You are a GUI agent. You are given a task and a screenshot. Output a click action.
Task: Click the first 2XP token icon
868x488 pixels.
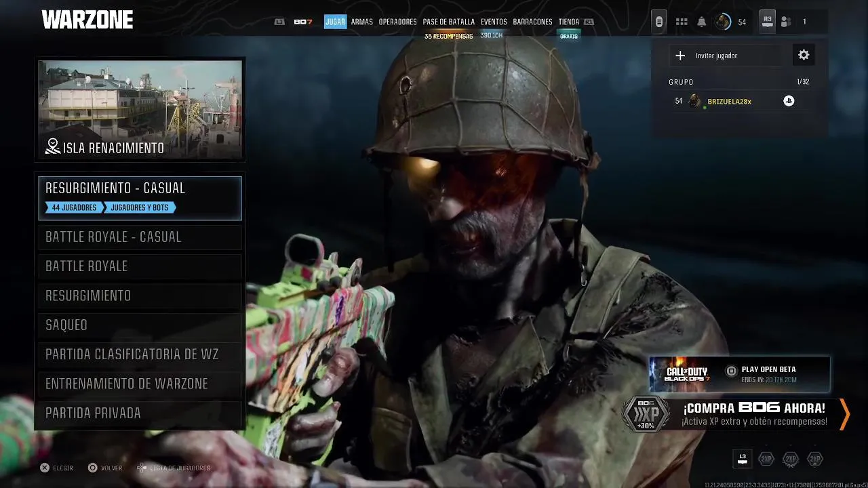click(x=766, y=459)
